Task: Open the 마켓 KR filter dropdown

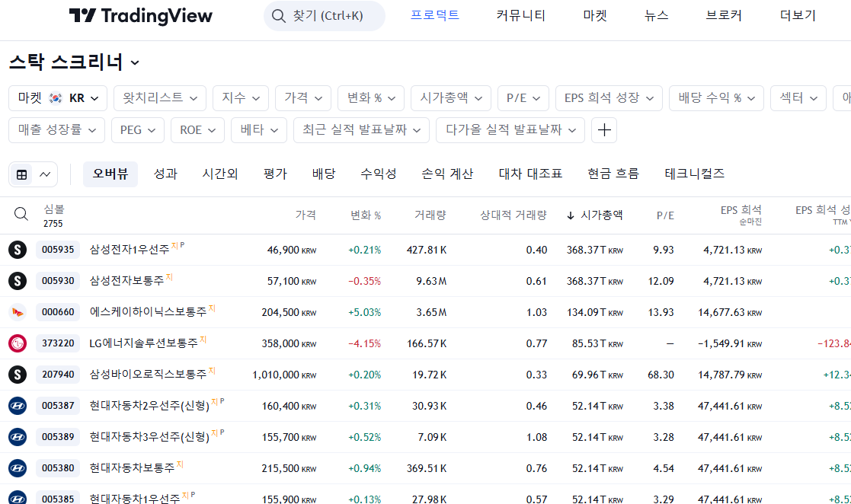Action: click(58, 98)
